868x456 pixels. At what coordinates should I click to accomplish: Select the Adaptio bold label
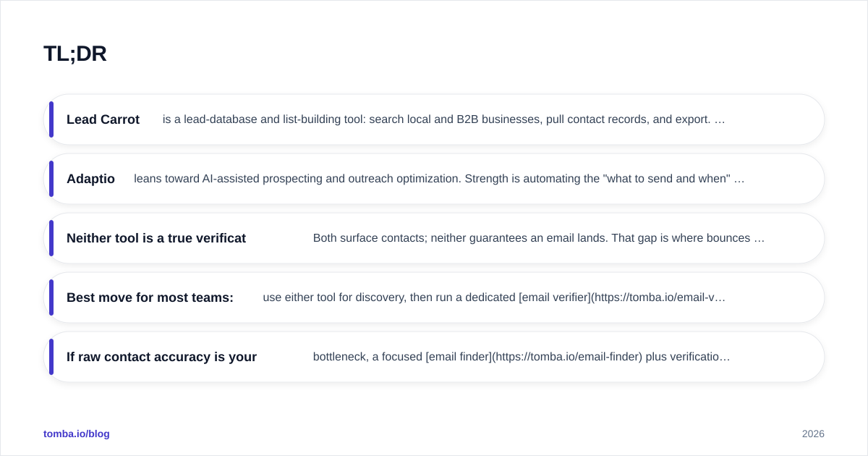pos(90,179)
